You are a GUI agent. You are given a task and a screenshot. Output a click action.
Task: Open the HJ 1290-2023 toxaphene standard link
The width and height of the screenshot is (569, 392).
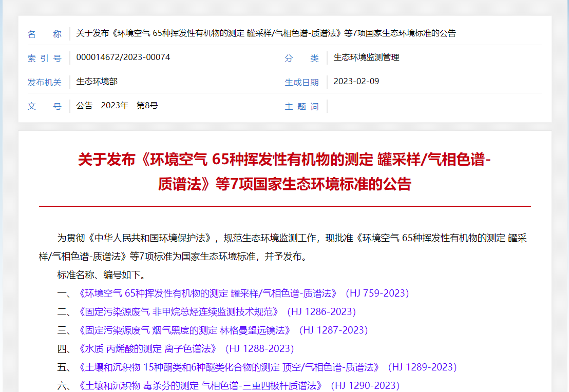(237, 385)
